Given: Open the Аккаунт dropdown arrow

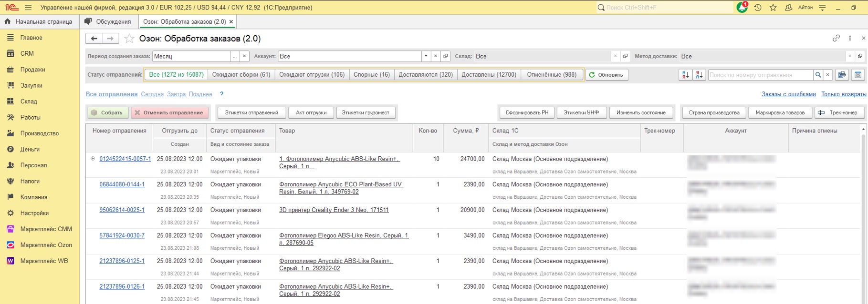Looking at the screenshot, I should pos(426,56).
